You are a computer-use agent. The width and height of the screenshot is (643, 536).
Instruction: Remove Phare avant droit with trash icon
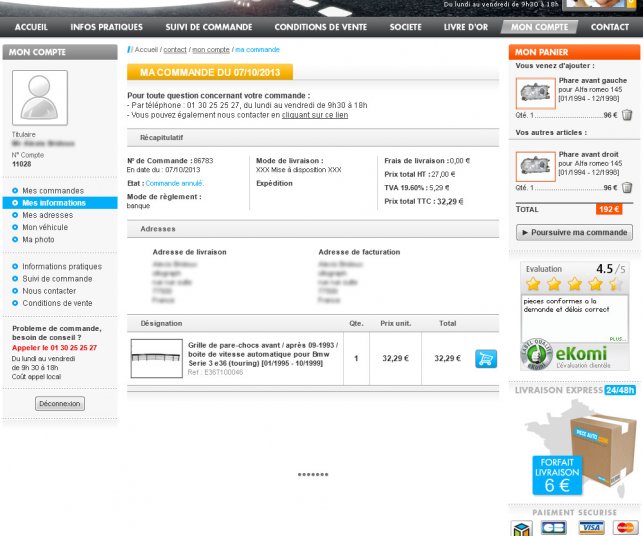click(x=627, y=187)
